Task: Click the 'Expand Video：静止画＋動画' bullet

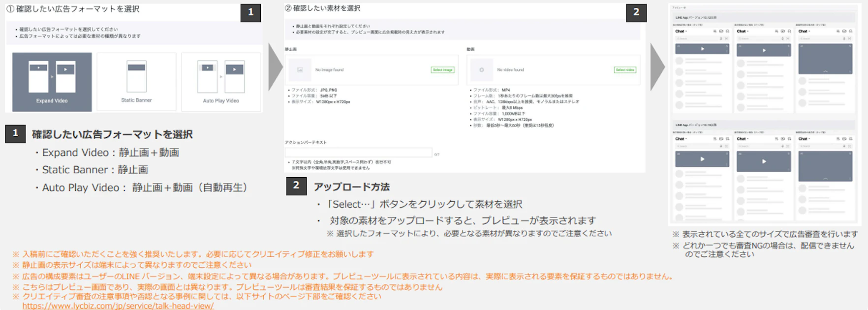Action: click(x=107, y=153)
